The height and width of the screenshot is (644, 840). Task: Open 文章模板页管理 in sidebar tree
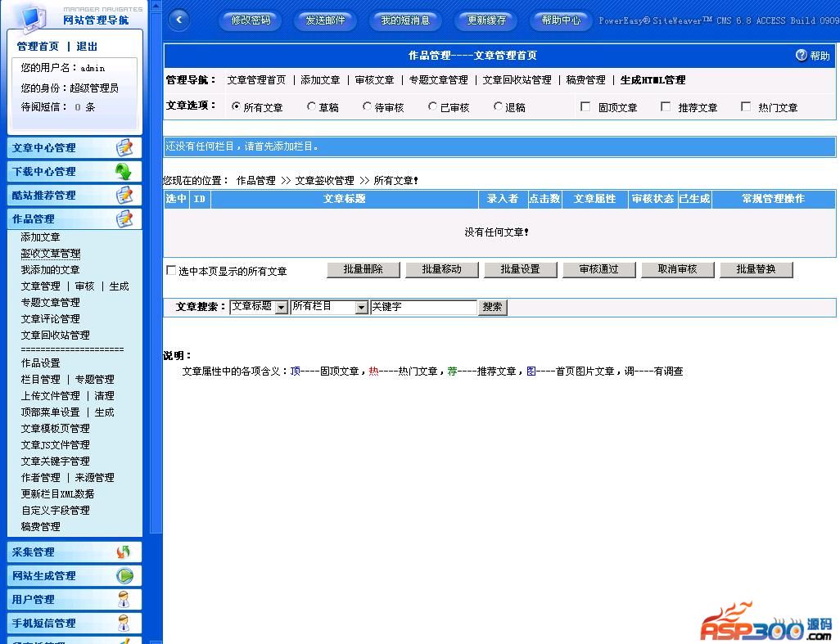[55, 428]
